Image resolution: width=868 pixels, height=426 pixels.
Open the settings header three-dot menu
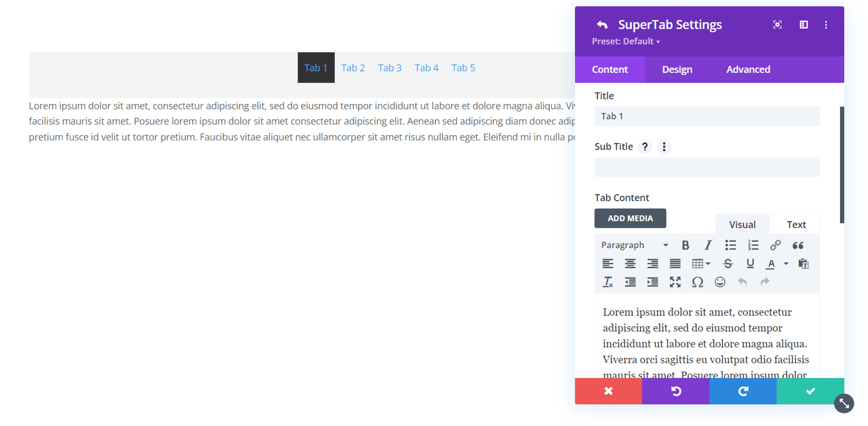[826, 25]
